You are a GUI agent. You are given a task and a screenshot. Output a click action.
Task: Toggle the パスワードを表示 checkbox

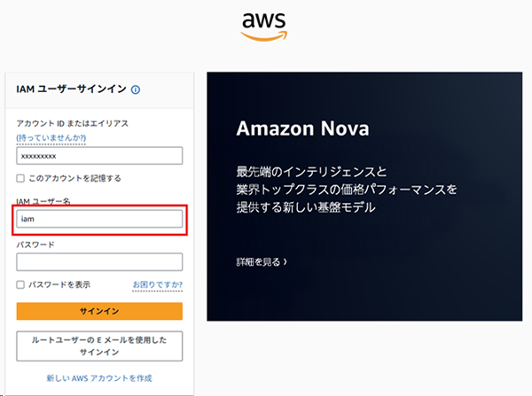point(20,284)
